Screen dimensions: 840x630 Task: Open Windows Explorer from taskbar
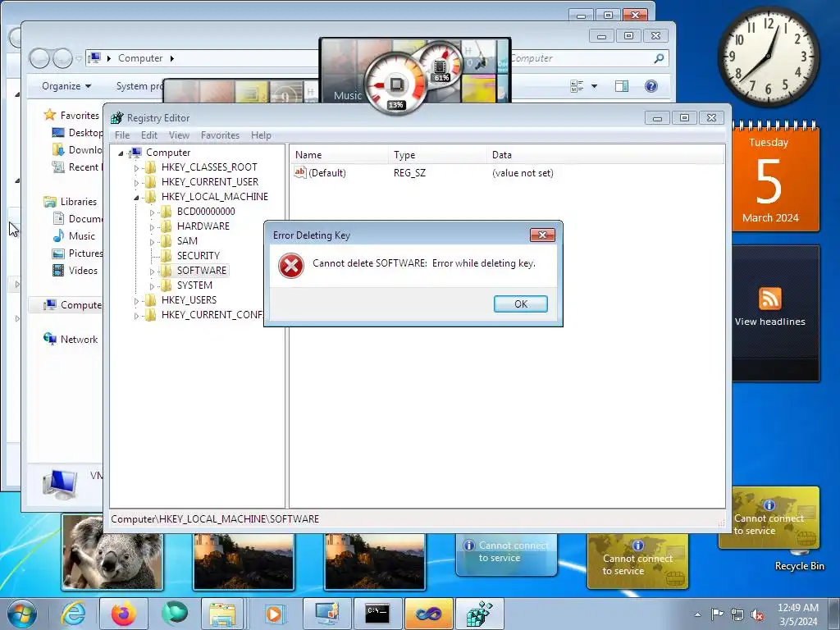(222, 614)
